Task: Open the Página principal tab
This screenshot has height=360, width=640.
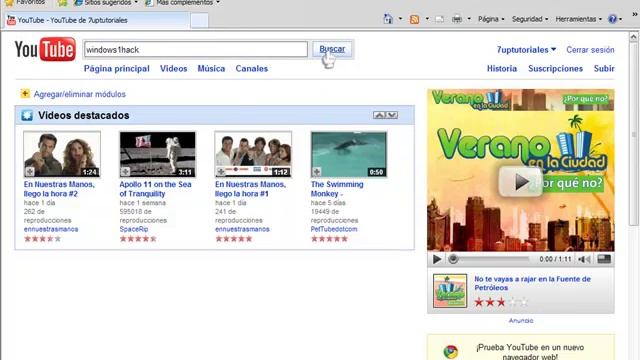Action: (x=117, y=69)
